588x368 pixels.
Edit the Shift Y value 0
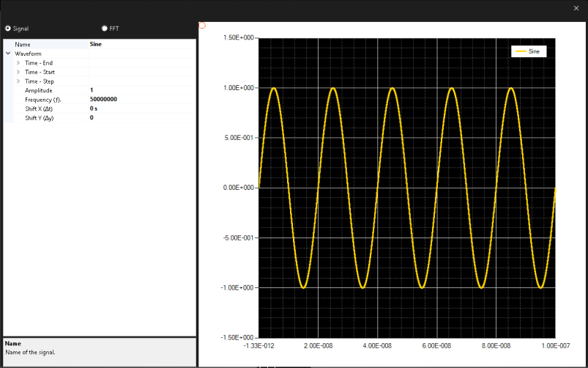142,118
